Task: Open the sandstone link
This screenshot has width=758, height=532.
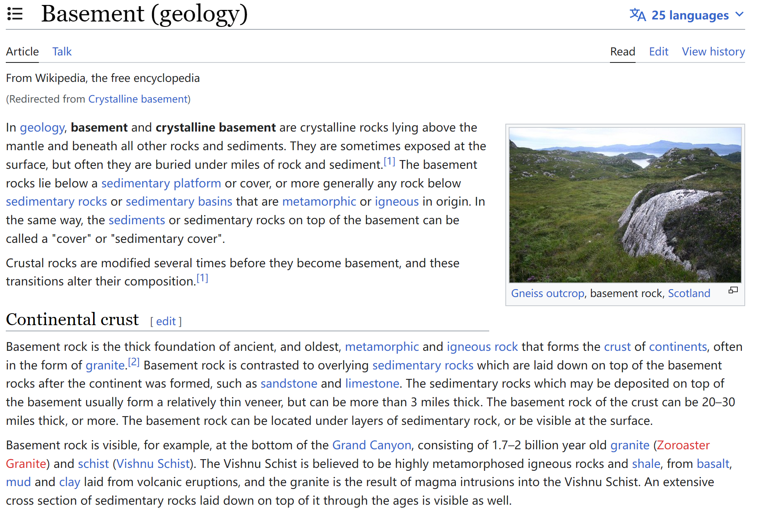Action: pos(289,383)
